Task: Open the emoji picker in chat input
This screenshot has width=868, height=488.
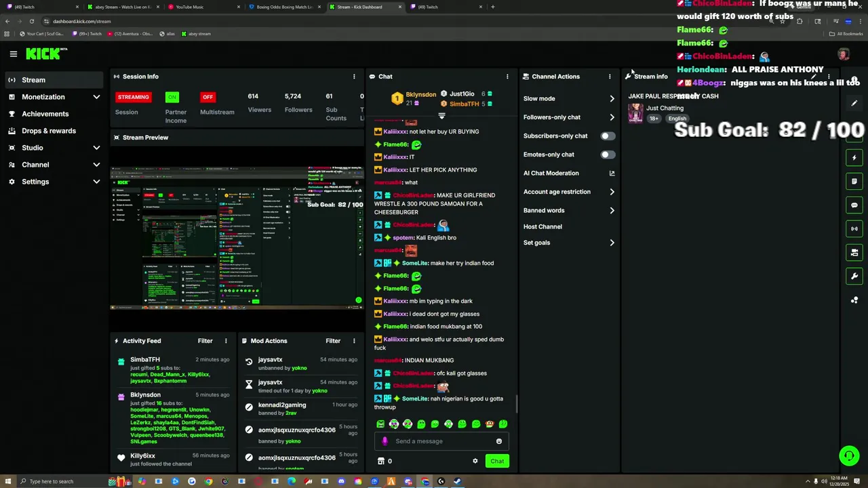Action: click(x=498, y=441)
